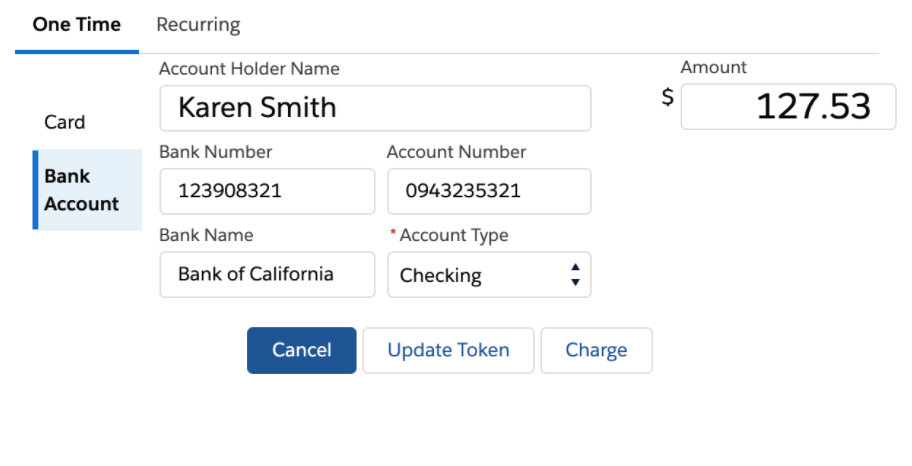Image resolution: width=912 pixels, height=466 pixels.
Task: Click the Amount input showing 127.53
Action: (x=788, y=107)
